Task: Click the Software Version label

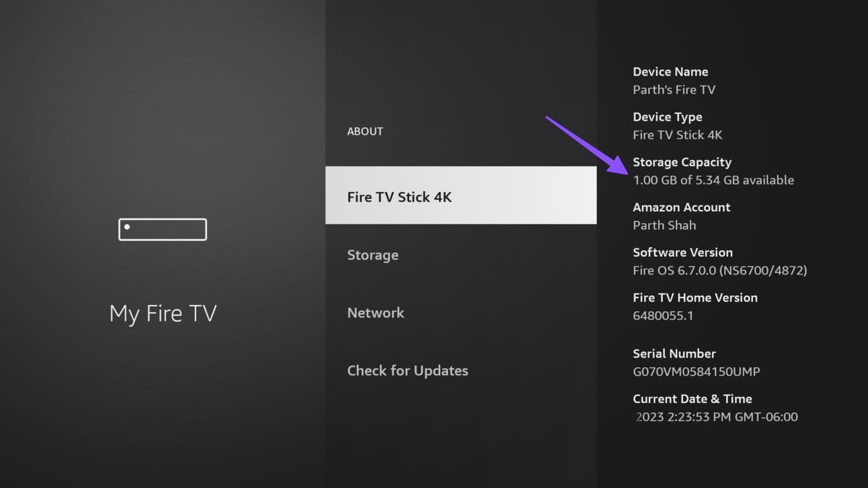Action: (683, 252)
